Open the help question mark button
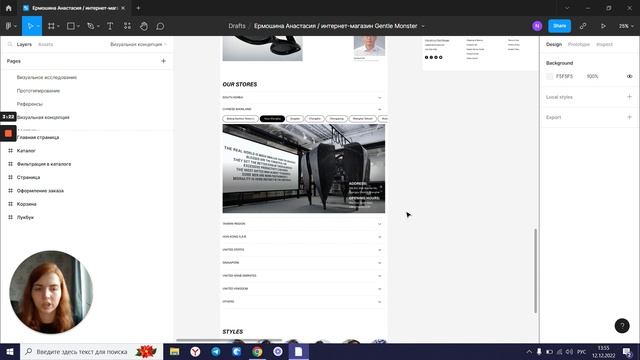The width and height of the screenshot is (640, 360). (622, 326)
